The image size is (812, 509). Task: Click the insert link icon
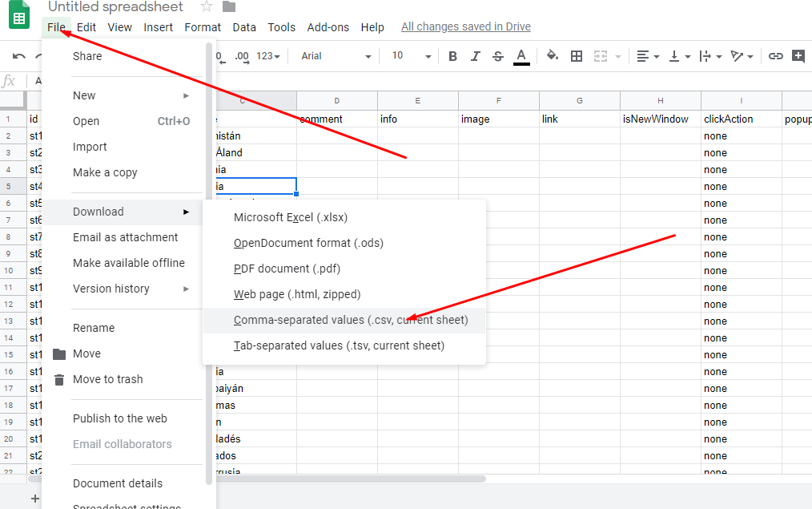[775, 56]
